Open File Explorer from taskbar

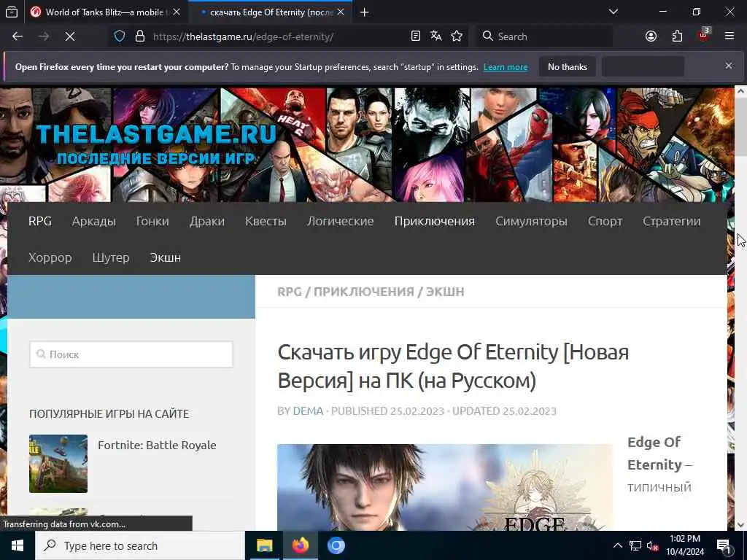pyautogui.click(x=264, y=545)
